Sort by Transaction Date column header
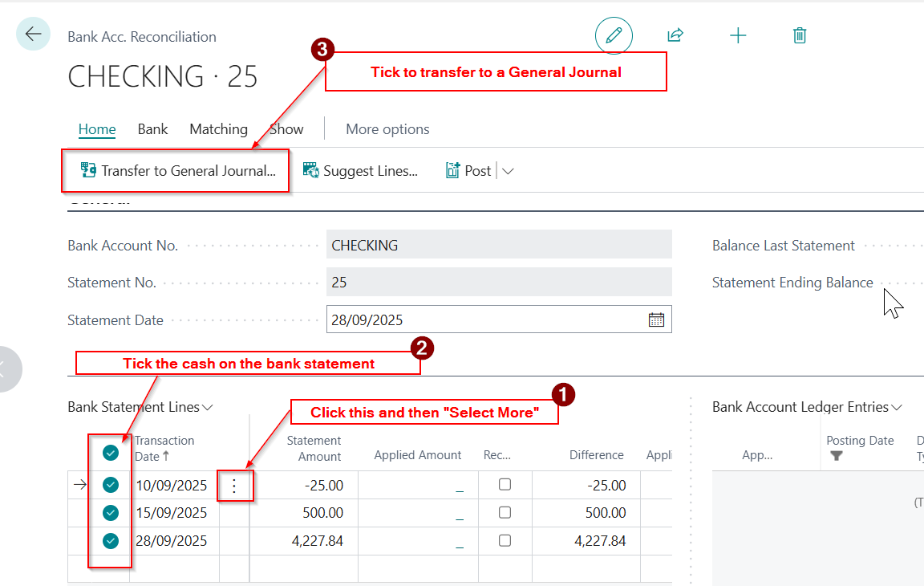The width and height of the screenshot is (924, 586). tap(164, 448)
